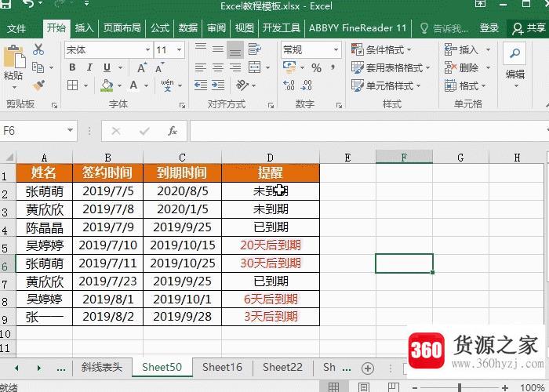The image size is (549, 392).
Task: Open the 常规 number format dropdown
Action: tap(336, 49)
